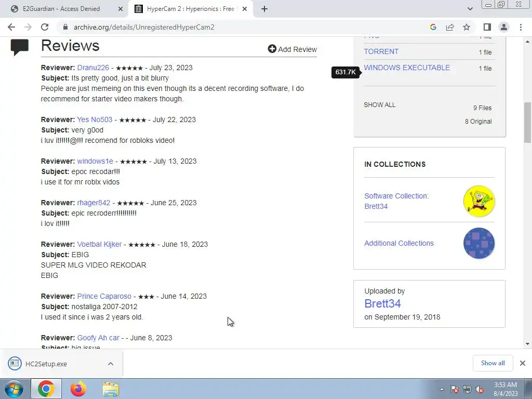Select the HyperCam 2 Hyperionics tab

190,9
